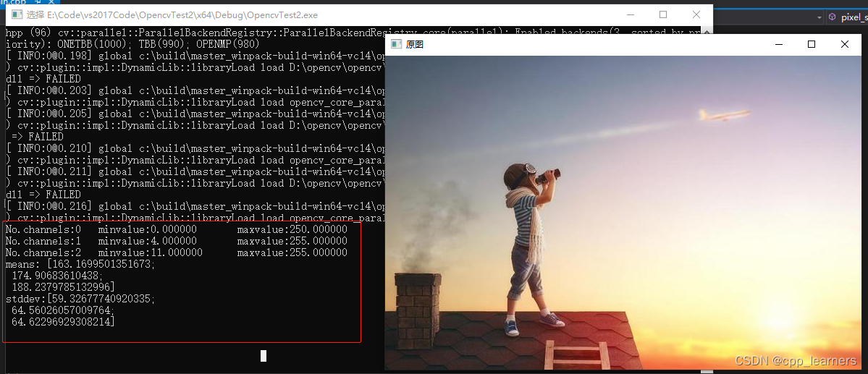This screenshot has height=374, width=868.
Task: Click the value minvalue:0.000000
Action: (x=147, y=229)
